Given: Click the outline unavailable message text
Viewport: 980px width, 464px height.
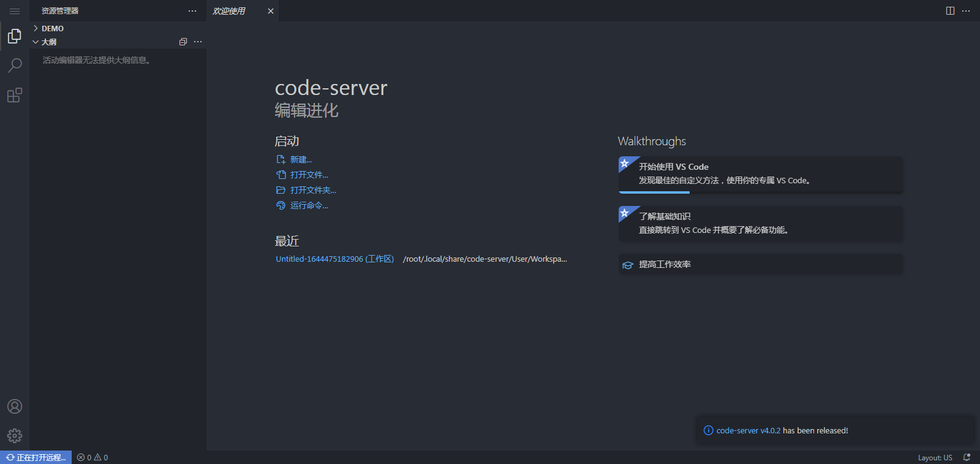Looking at the screenshot, I should coord(97,60).
